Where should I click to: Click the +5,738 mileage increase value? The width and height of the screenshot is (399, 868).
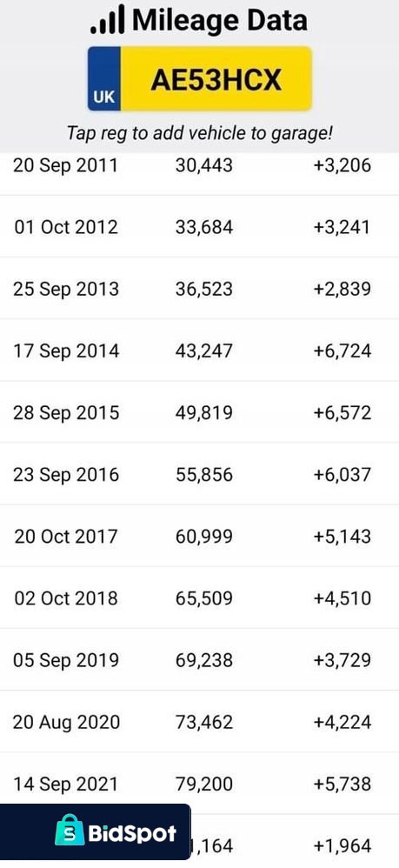(x=342, y=785)
